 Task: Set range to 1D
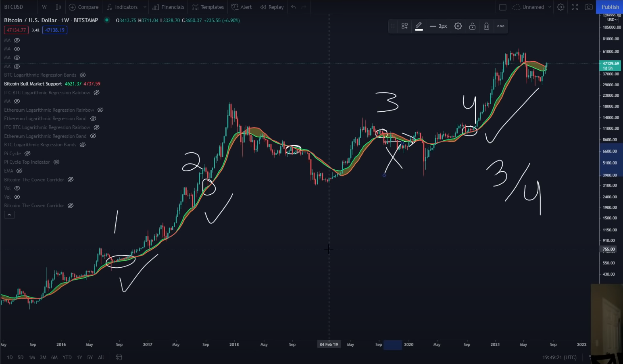[10, 357]
